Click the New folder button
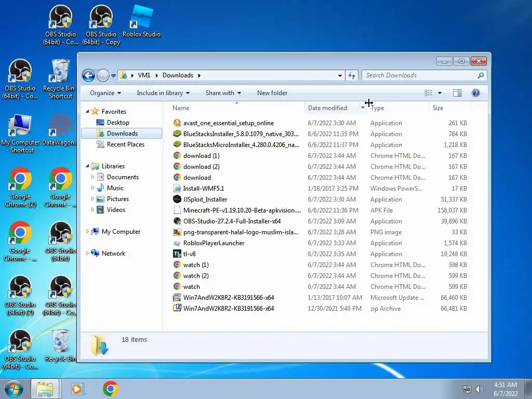The image size is (532, 399). pyautogui.click(x=272, y=93)
